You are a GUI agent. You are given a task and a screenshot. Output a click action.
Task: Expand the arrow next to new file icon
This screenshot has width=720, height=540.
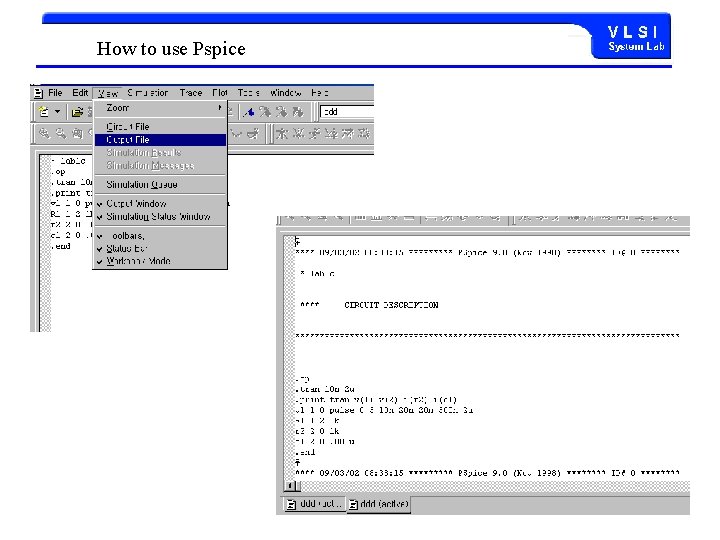[x=57, y=112]
